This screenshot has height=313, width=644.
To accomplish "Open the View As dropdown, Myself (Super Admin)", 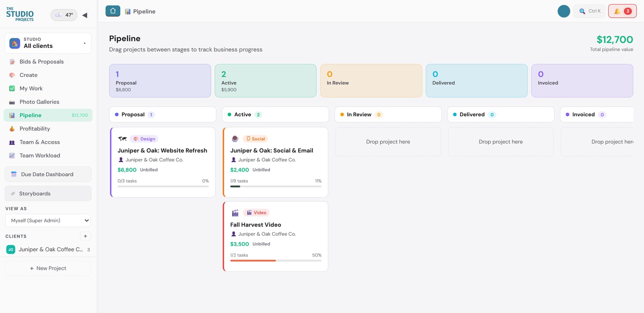I will coord(48,220).
